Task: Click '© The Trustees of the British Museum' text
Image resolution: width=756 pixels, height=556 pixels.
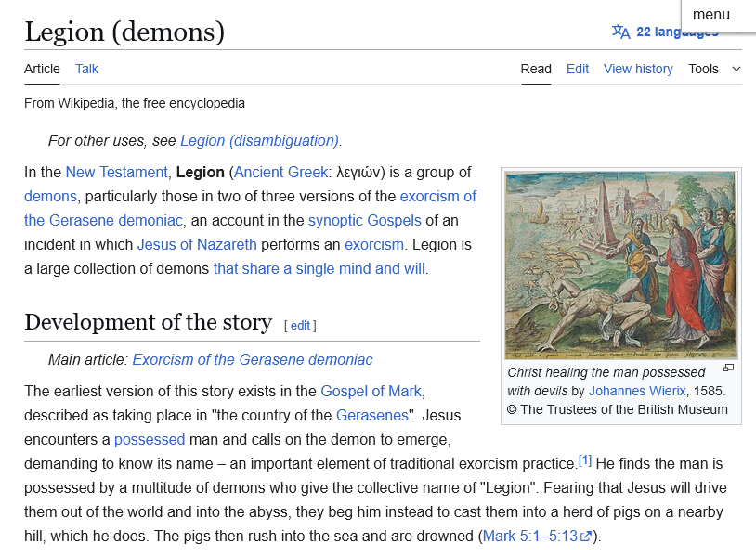Action: click(617, 409)
